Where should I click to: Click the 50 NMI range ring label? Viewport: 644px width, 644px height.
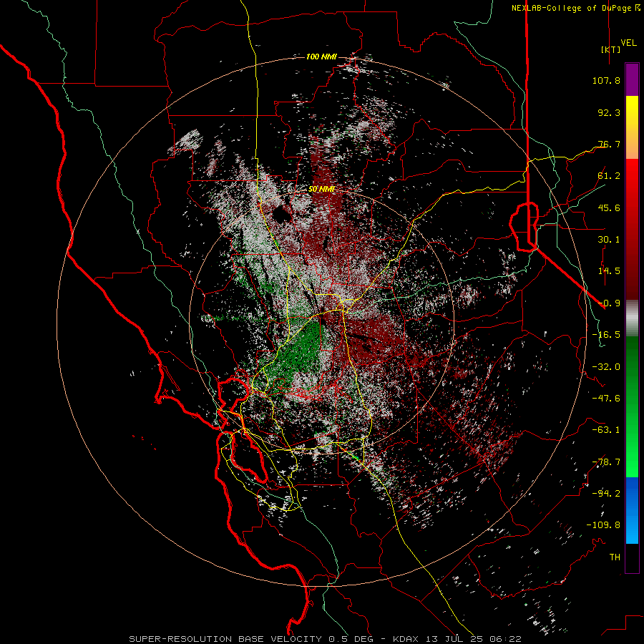pyautogui.click(x=321, y=189)
